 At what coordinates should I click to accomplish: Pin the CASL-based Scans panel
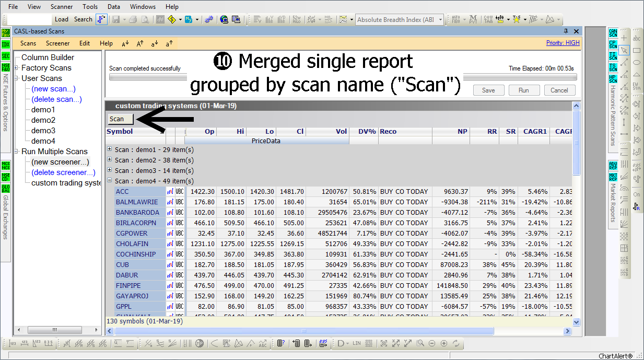(x=566, y=31)
